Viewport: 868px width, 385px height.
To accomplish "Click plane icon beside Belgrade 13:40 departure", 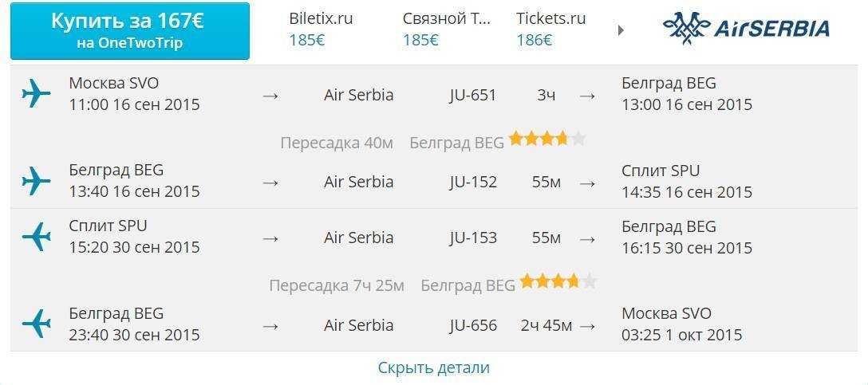I will click(x=36, y=180).
